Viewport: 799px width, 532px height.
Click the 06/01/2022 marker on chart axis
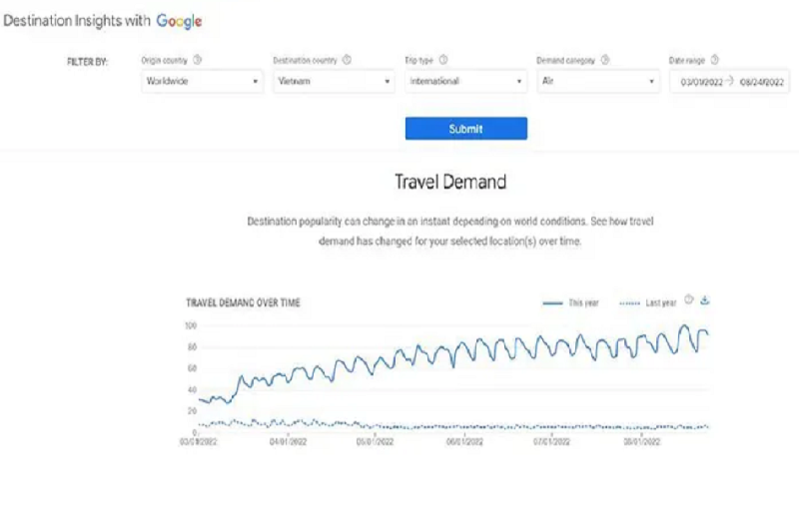[x=464, y=441]
